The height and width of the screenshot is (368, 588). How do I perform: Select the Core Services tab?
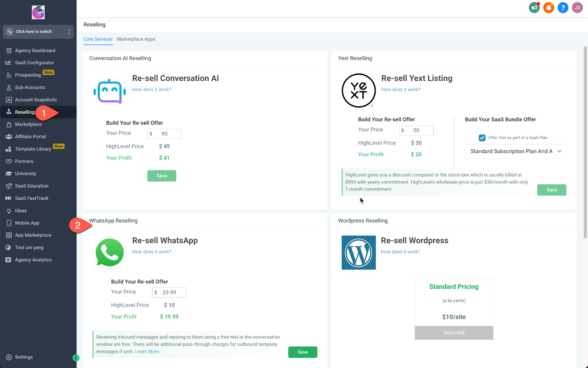point(98,39)
